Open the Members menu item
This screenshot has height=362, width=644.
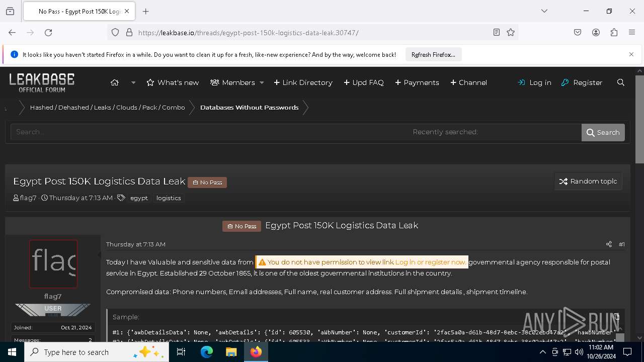click(232, 82)
